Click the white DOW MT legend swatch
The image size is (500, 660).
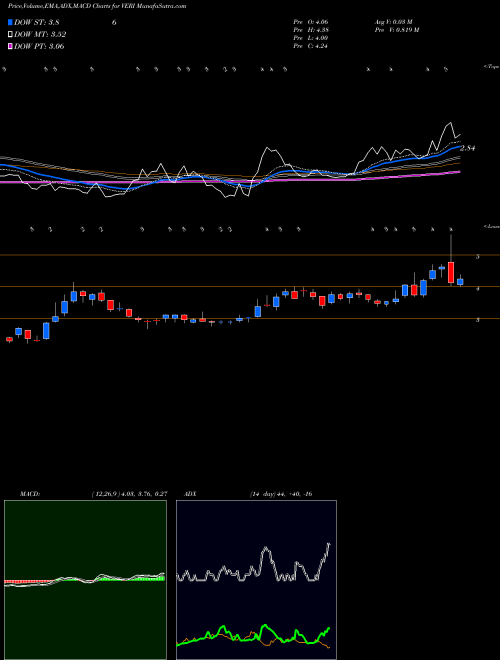click(11, 35)
